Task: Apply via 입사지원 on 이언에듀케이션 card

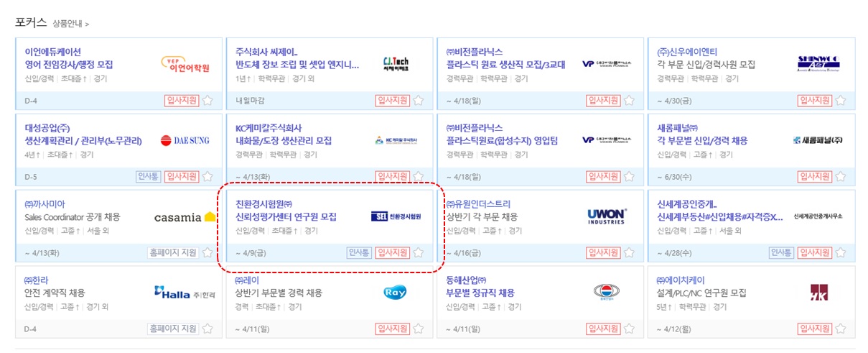Action: tap(182, 101)
